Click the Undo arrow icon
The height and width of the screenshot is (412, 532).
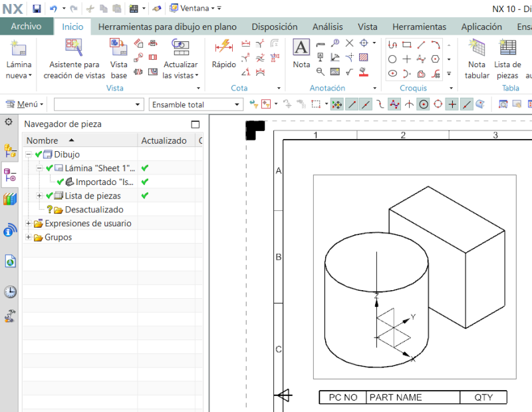[x=53, y=9]
